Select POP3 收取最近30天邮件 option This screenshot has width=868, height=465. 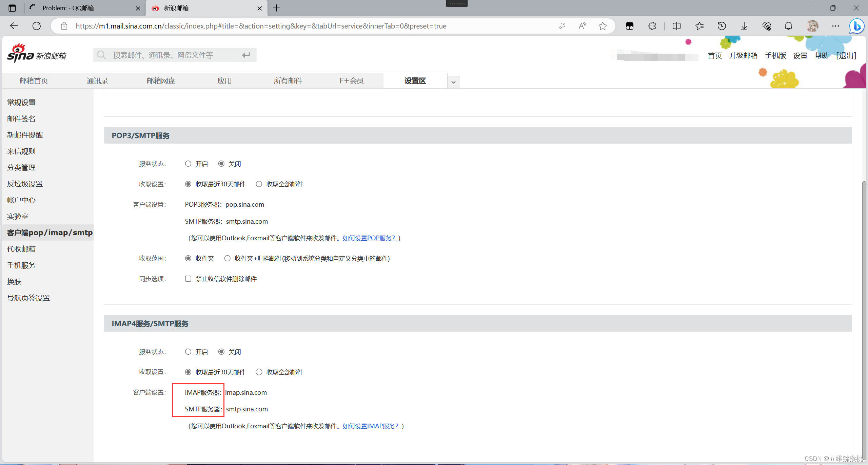188,184
